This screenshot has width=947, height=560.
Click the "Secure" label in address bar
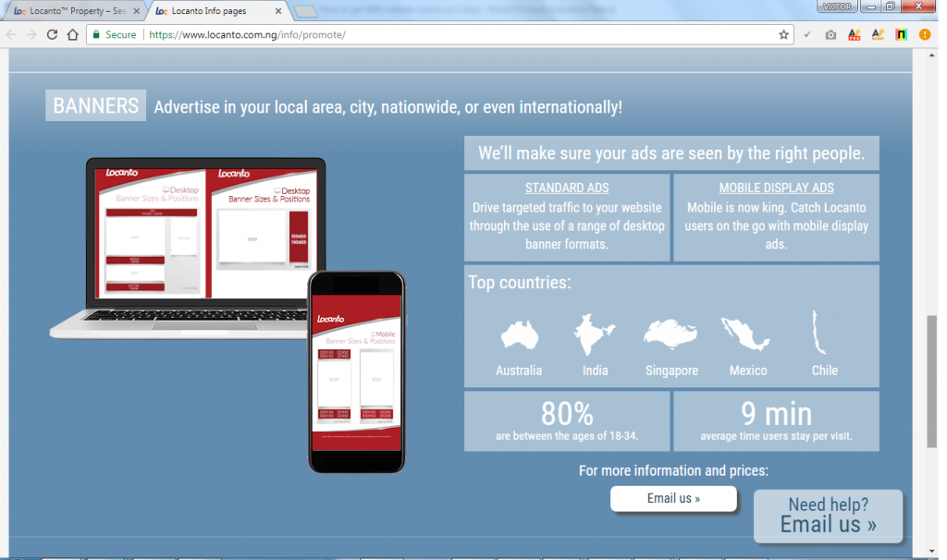[121, 34]
